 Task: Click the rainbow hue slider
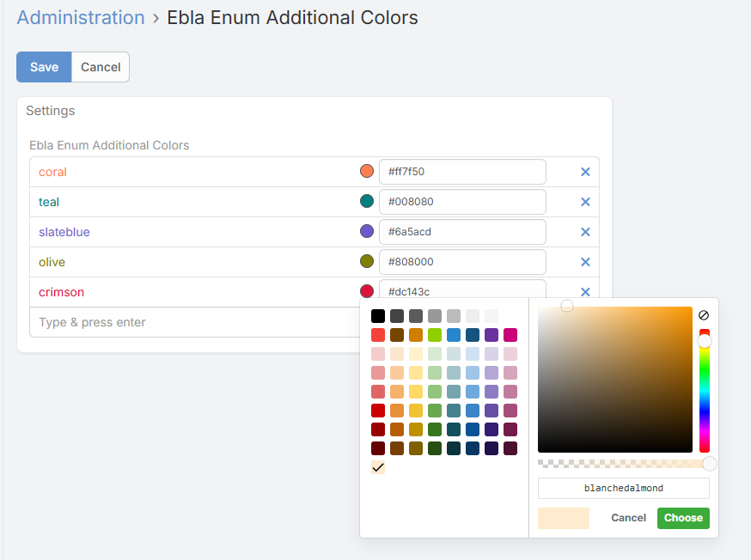pos(704,391)
